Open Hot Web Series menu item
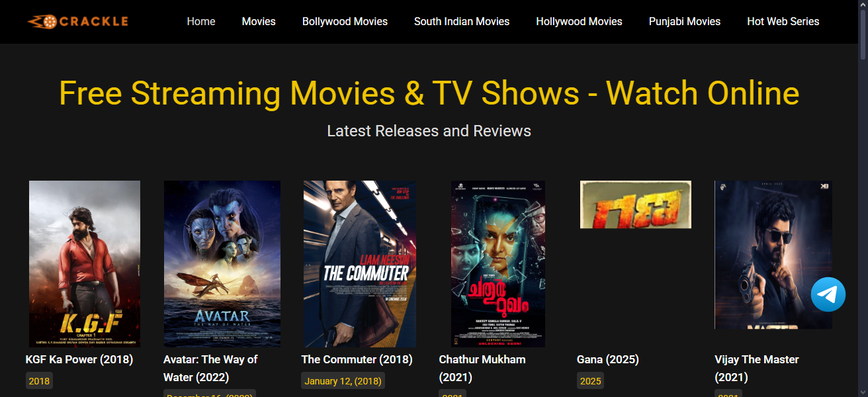The width and height of the screenshot is (868, 397). (783, 21)
